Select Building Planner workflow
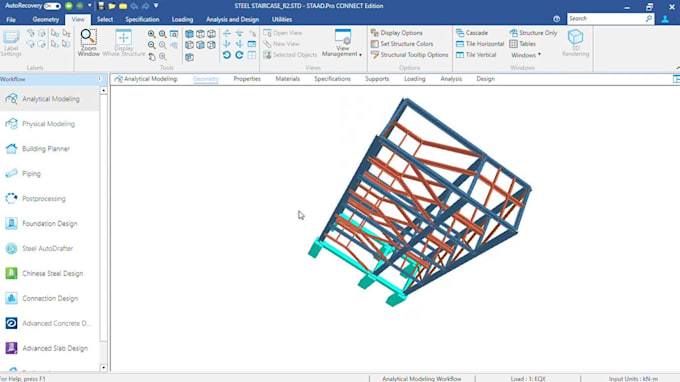Viewport: 680px width, 382px height. pyautogui.click(x=50, y=149)
